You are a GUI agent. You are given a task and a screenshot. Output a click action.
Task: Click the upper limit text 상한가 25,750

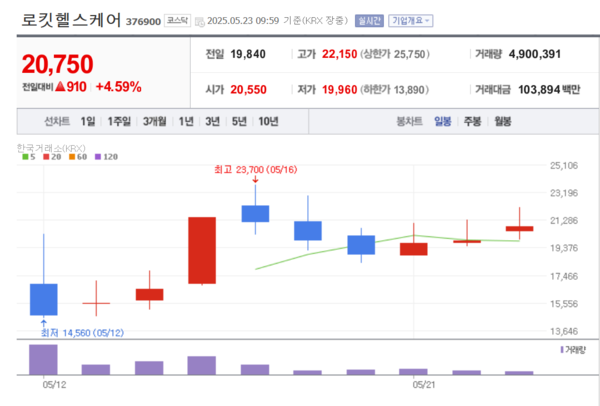pos(395,54)
